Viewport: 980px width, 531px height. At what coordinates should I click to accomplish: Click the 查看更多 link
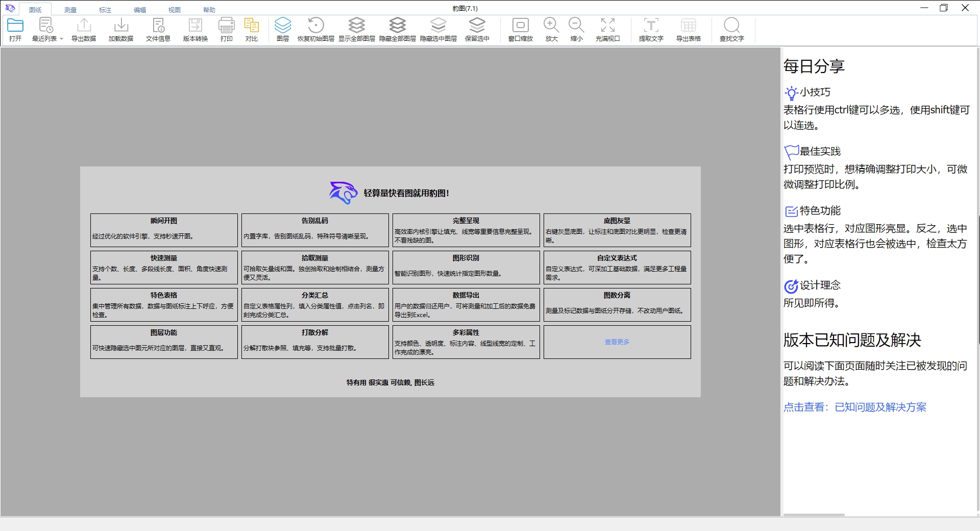[617, 342]
